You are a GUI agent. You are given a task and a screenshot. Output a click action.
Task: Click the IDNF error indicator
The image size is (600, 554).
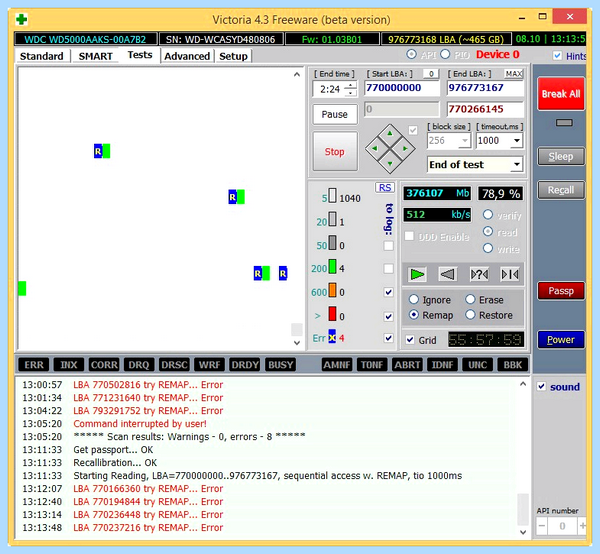click(x=442, y=365)
